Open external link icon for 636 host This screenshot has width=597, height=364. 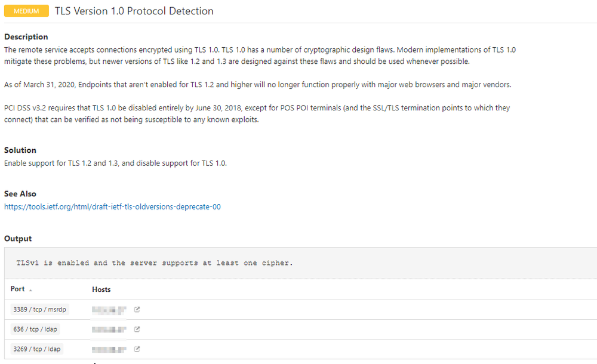[x=137, y=329]
